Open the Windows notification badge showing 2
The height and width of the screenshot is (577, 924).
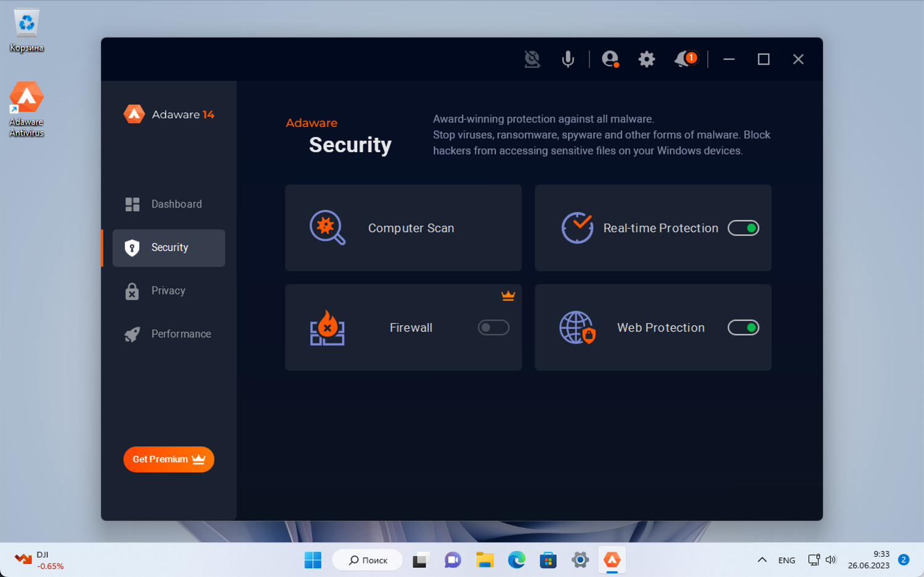904,560
